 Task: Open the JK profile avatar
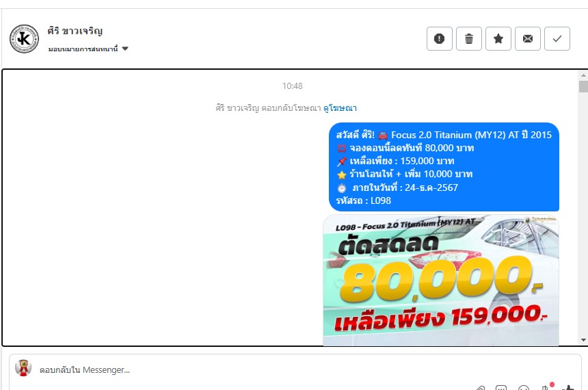24,39
